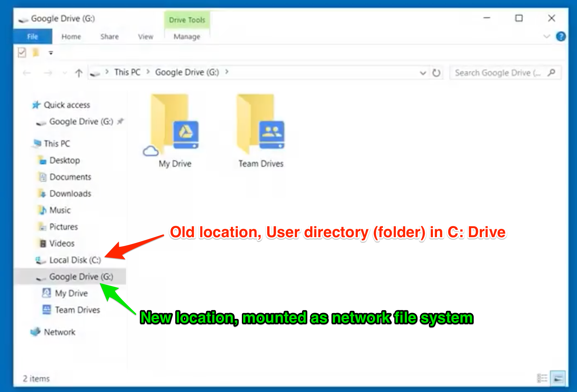
Task: Select Network in the navigation pane
Action: click(60, 332)
